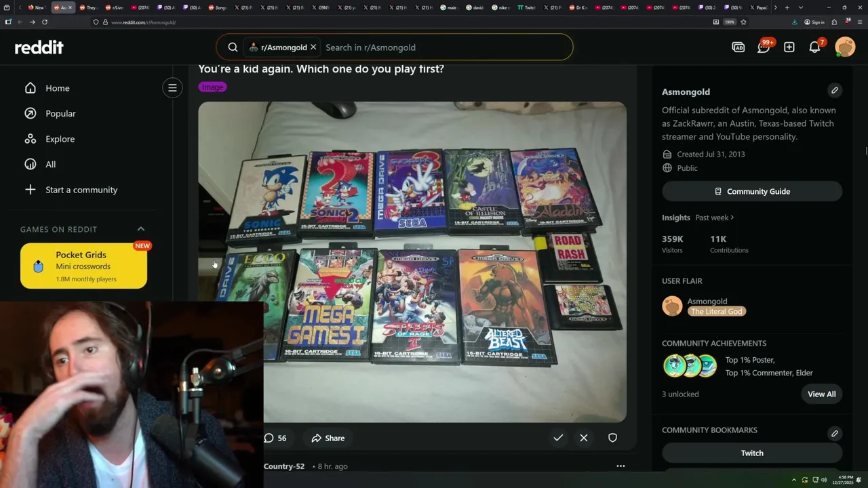868x488 pixels.
Task: Open the post title about which game first
Action: pos(321,68)
